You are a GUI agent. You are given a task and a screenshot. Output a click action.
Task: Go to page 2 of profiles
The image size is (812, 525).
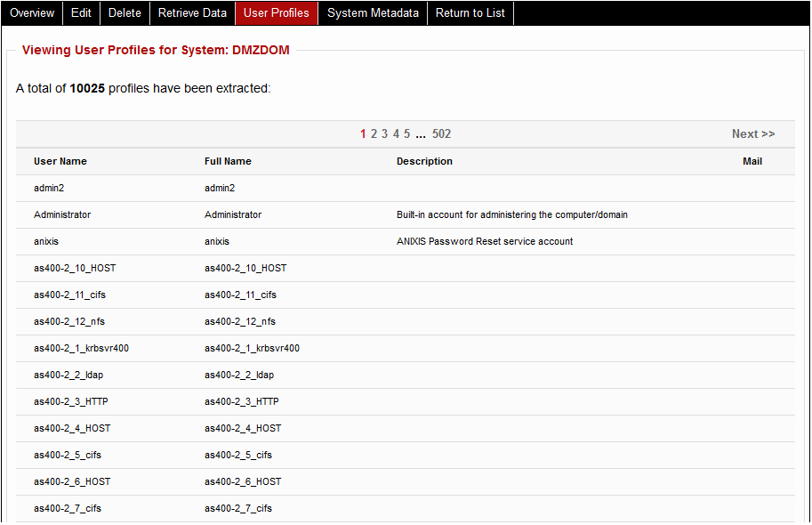[x=374, y=133]
